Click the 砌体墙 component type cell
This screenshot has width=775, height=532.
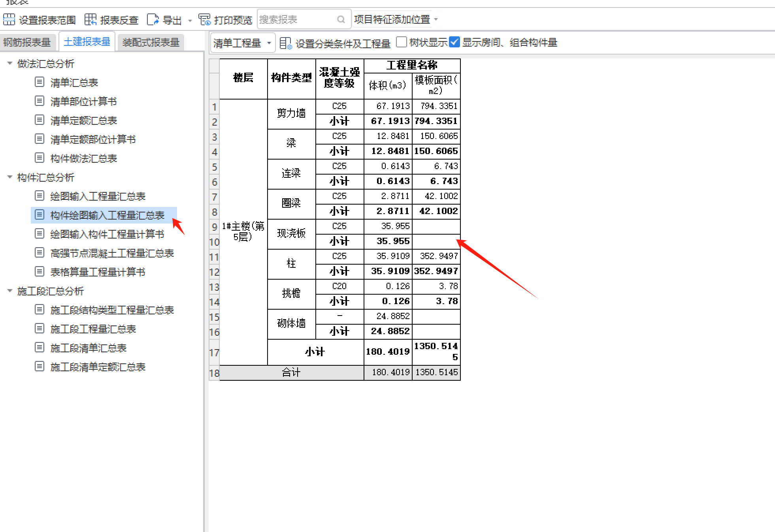(x=292, y=324)
